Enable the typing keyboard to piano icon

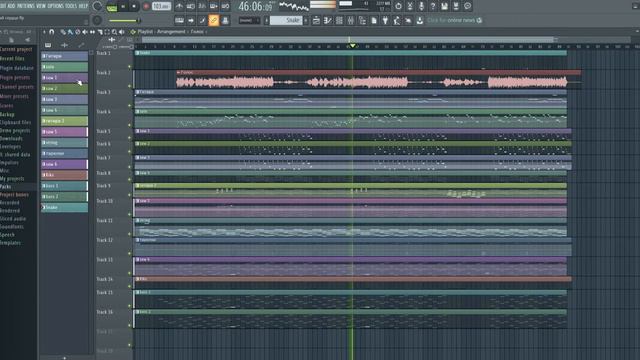click(179, 20)
